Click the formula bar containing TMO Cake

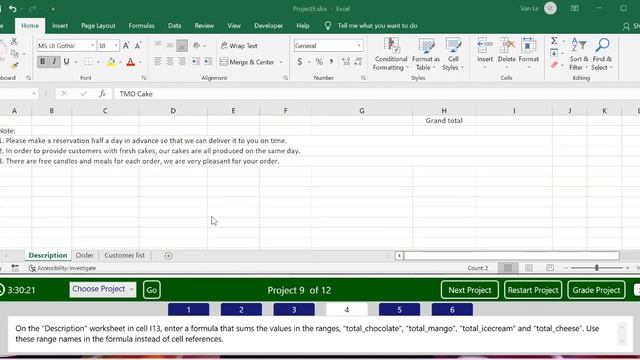378,94
